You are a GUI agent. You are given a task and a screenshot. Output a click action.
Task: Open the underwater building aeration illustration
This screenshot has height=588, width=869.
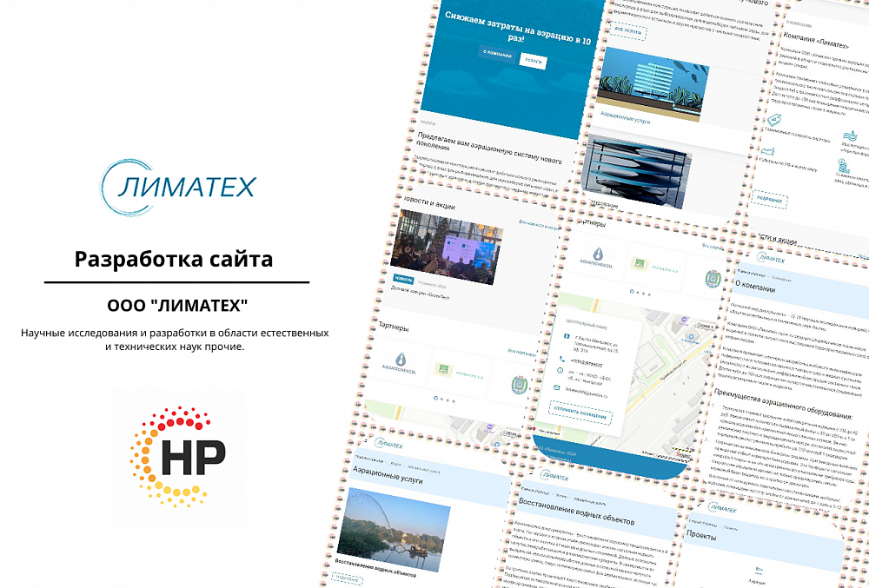(x=652, y=83)
